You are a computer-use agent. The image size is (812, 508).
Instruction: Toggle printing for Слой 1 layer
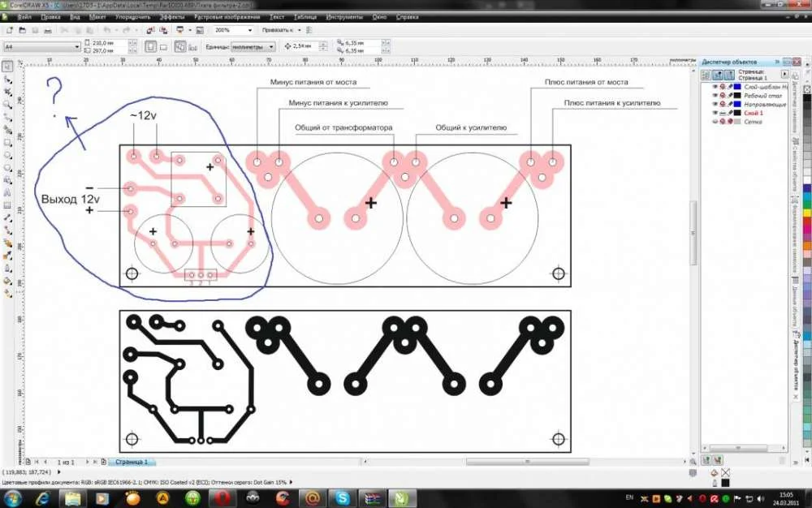(x=723, y=113)
